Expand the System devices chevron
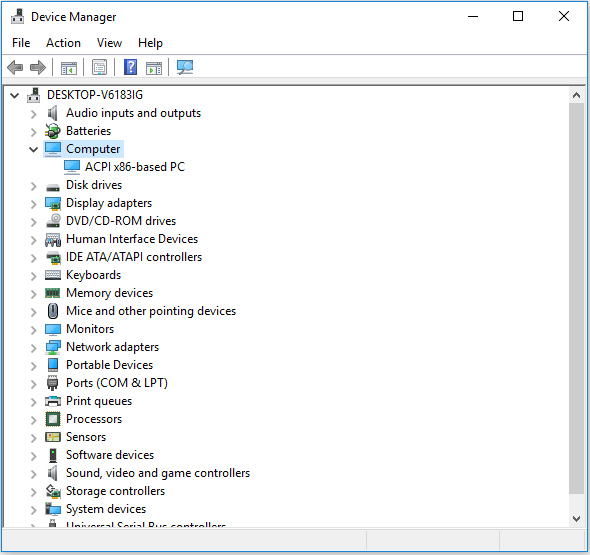 pyautogui.click(x=33, y=510)
